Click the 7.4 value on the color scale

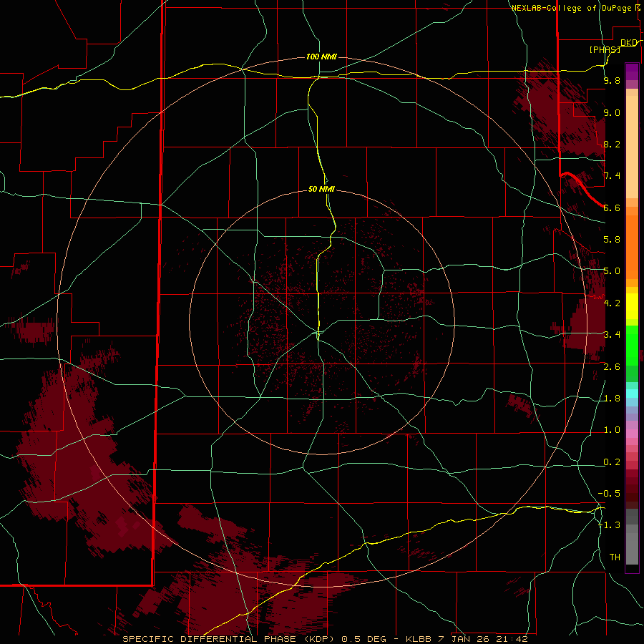point(612,176)
